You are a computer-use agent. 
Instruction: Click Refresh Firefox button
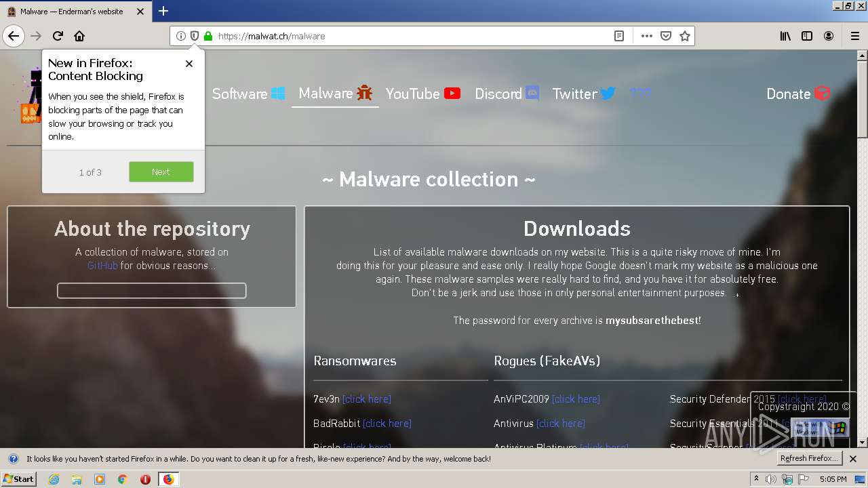click(809, 459)
